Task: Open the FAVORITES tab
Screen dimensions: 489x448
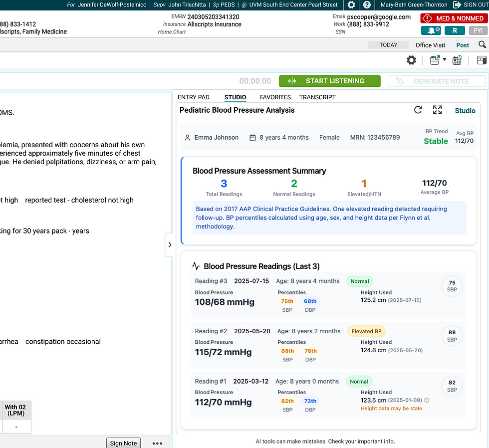Action: click(275, 97)
